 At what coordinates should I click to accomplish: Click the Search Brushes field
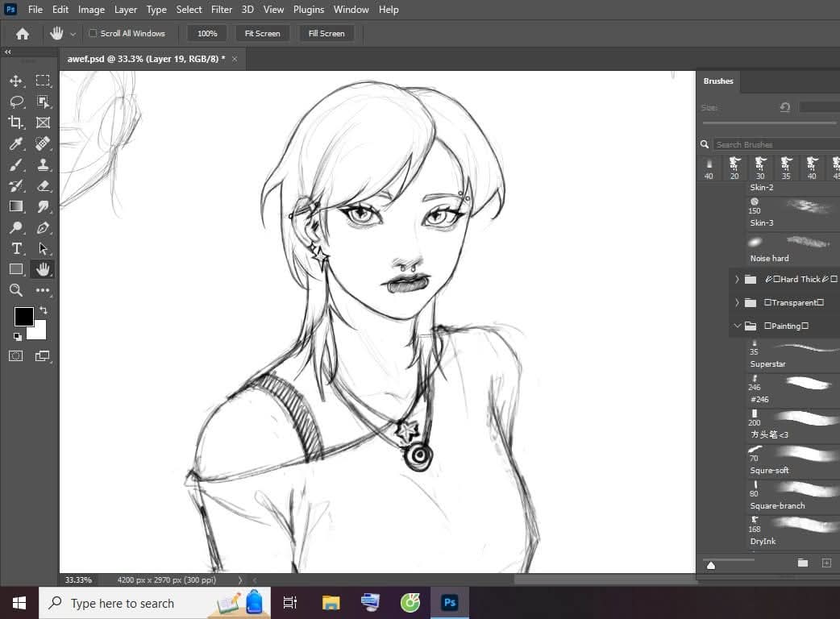click(x=777, y=144)
